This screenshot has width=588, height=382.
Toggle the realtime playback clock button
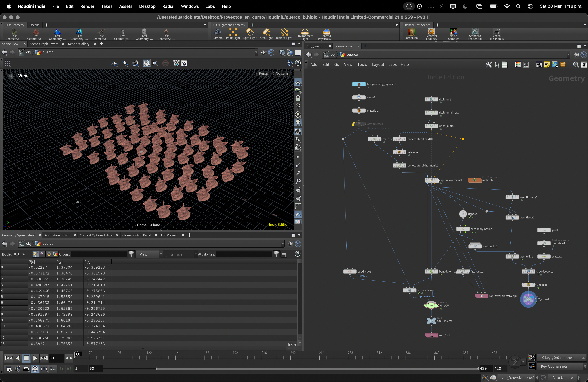(x=35, y=369)
